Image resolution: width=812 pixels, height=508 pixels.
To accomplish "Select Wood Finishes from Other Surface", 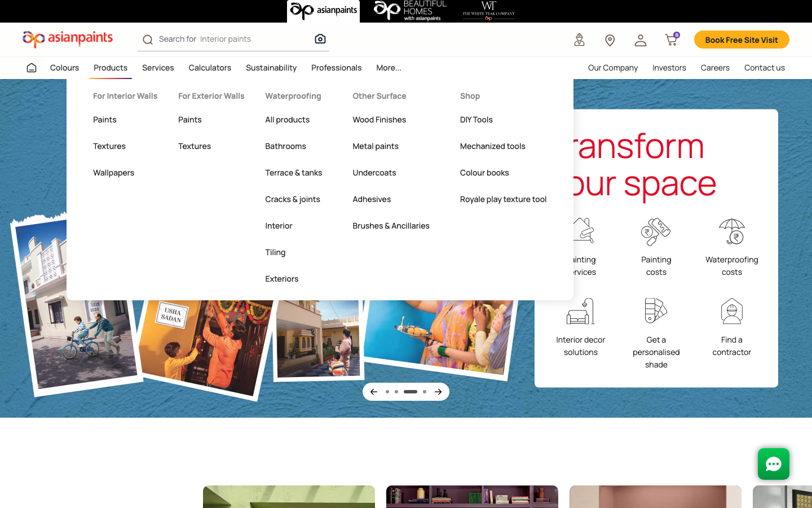I will point(379,120).
